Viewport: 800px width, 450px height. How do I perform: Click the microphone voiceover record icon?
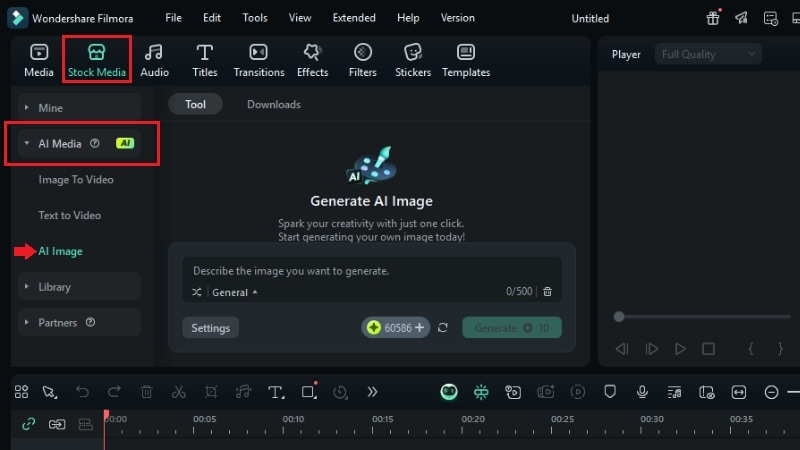click(x=642, y=392)
